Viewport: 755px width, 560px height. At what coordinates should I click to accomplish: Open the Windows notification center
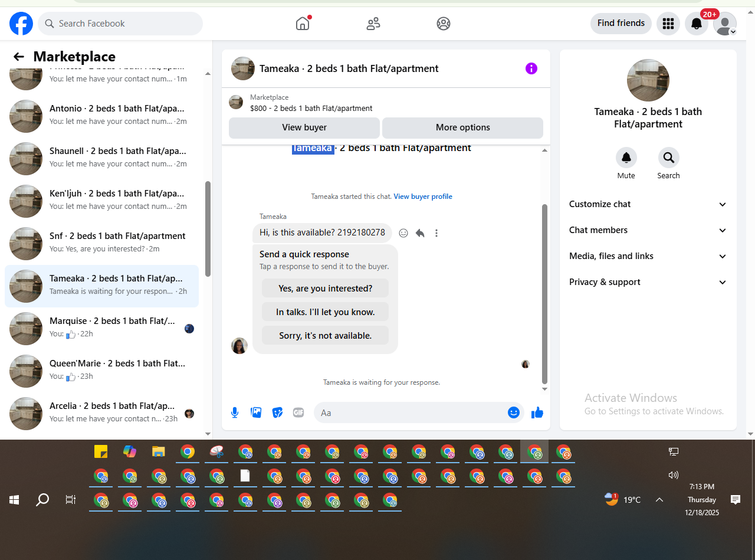coord(736,500)
